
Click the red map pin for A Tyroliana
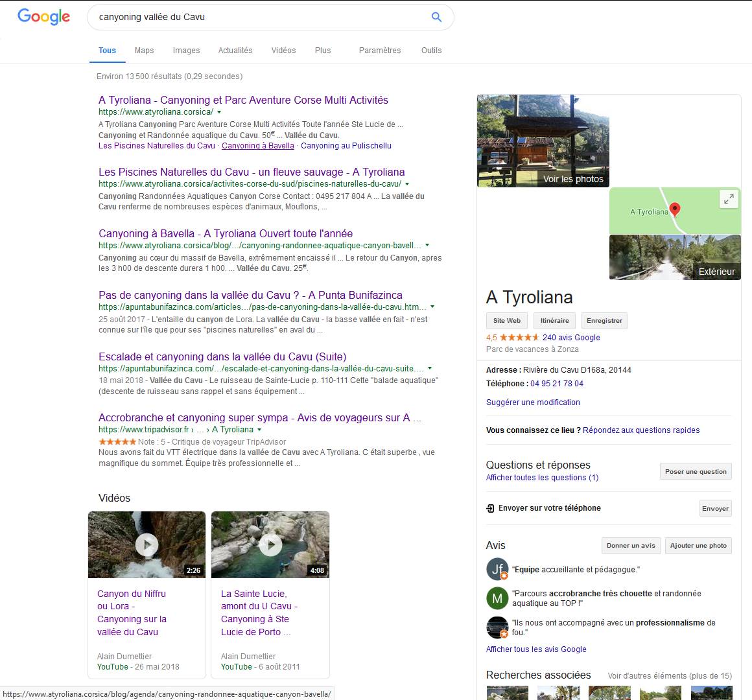(675, 209)
